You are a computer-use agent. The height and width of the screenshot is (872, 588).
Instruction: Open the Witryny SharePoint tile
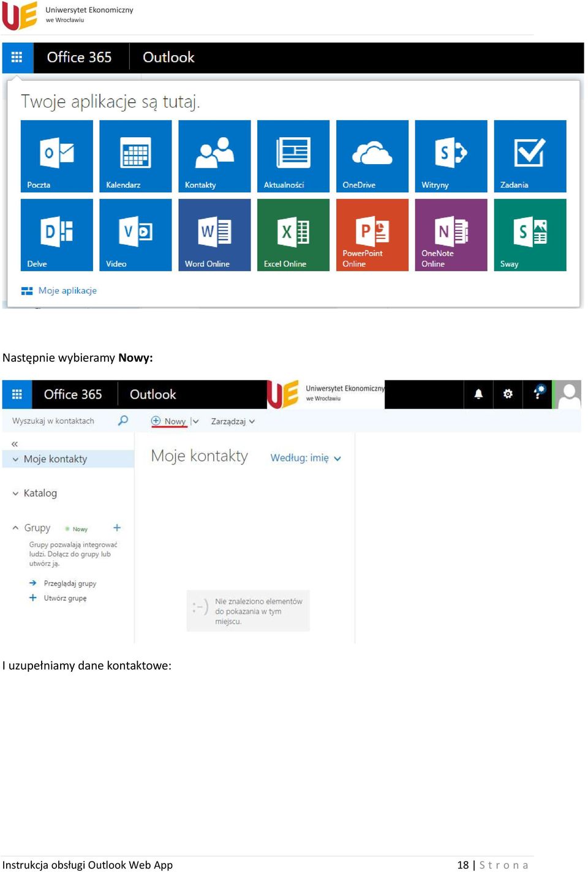[451, 156]
